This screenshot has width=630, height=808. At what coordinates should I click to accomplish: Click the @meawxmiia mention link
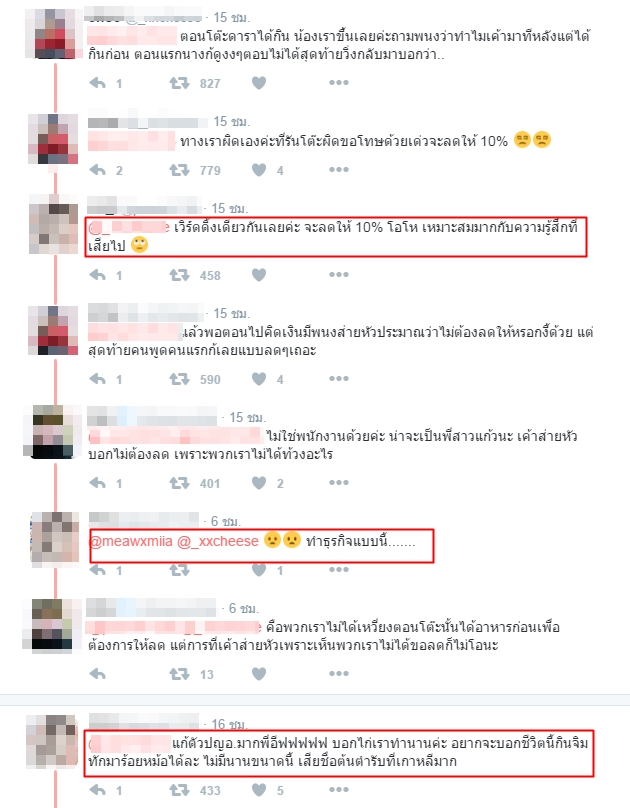coord(131,541)
